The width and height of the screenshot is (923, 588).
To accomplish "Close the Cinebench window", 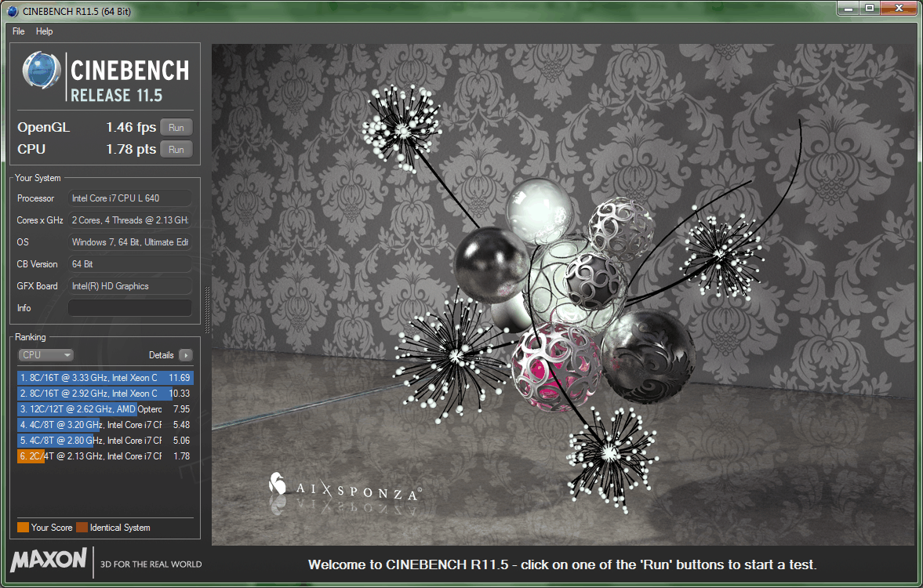I will pyautogui.click(x=899, y=8).
